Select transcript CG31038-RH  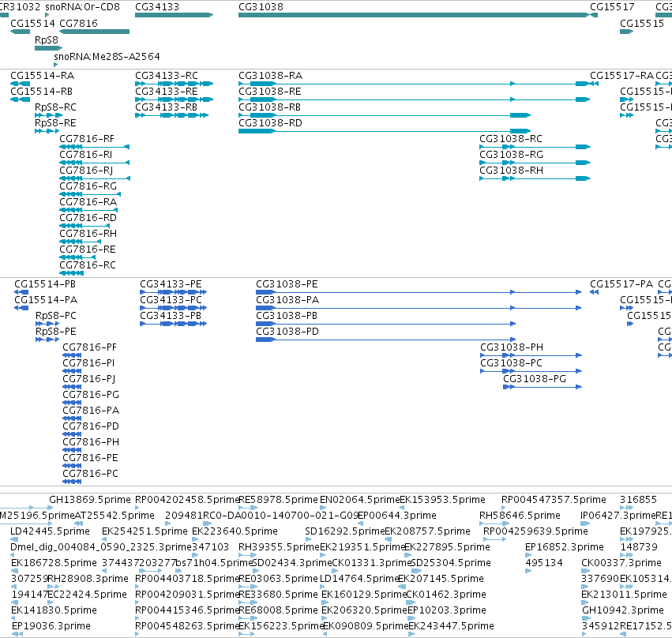pyautogui.click(x=511, y=171)
